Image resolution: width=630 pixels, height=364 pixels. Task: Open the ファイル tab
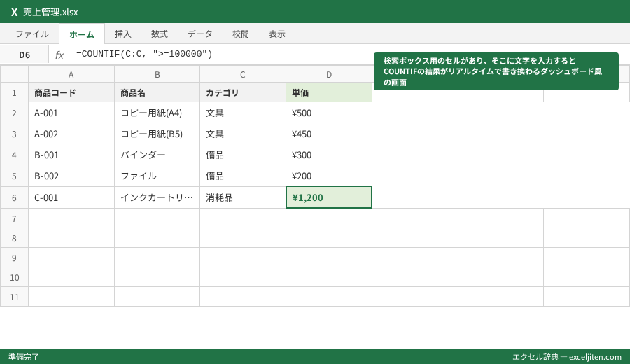[x=32, y=34]
